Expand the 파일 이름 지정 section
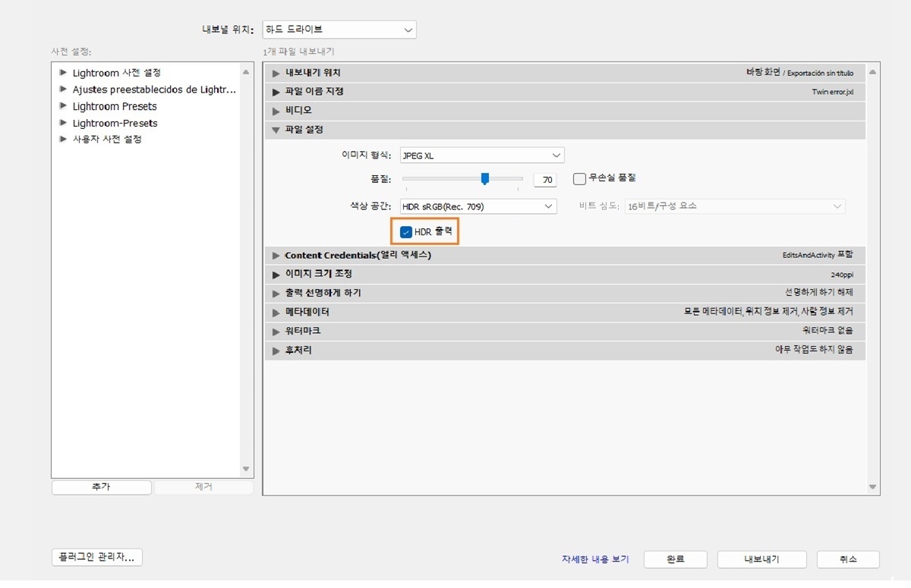The image size is (911, 588). point(276,92)
